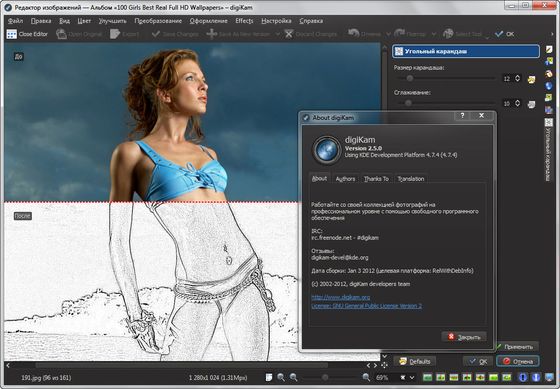560x389 pixels.
Task: Reset pencil size with its yellow reset icon
Action: click(531, 79)
